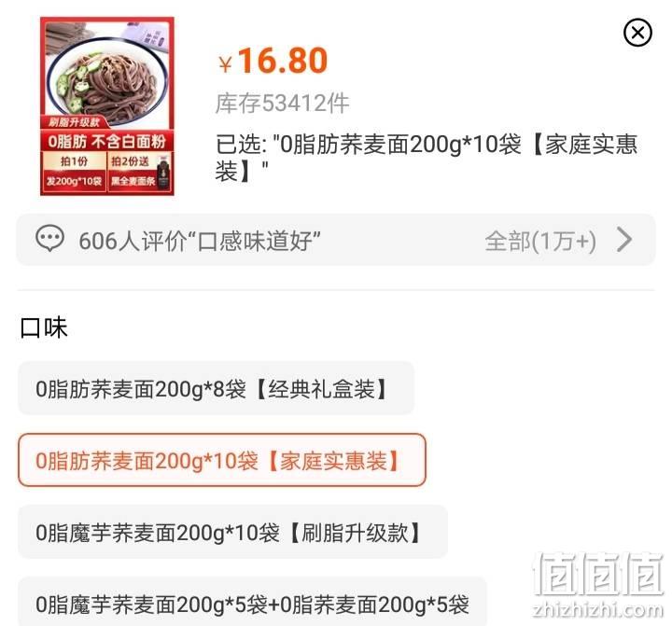
Task: Tap the ¥16.80 price
Action: click(x=273, y=62)
